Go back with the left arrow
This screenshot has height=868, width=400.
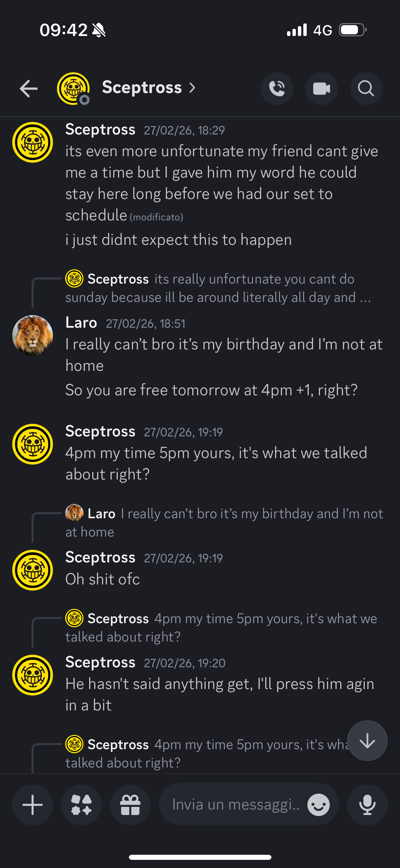coord(29,89)
